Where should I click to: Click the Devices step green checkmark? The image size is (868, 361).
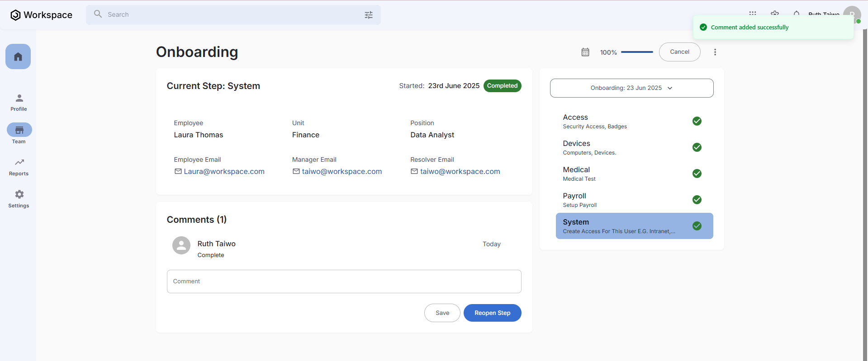697,147
